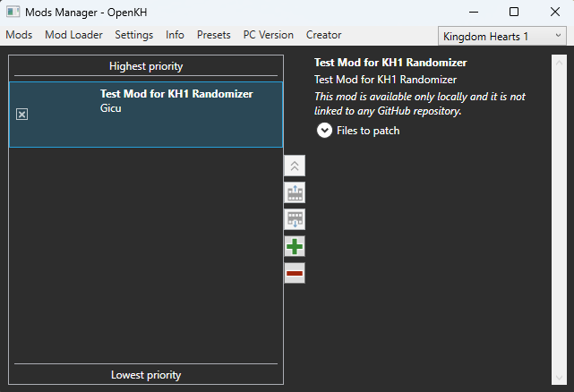Viewport: 574px width, 392px height.
Task: Open the Presets menu
Action: [x=214, y=35]
